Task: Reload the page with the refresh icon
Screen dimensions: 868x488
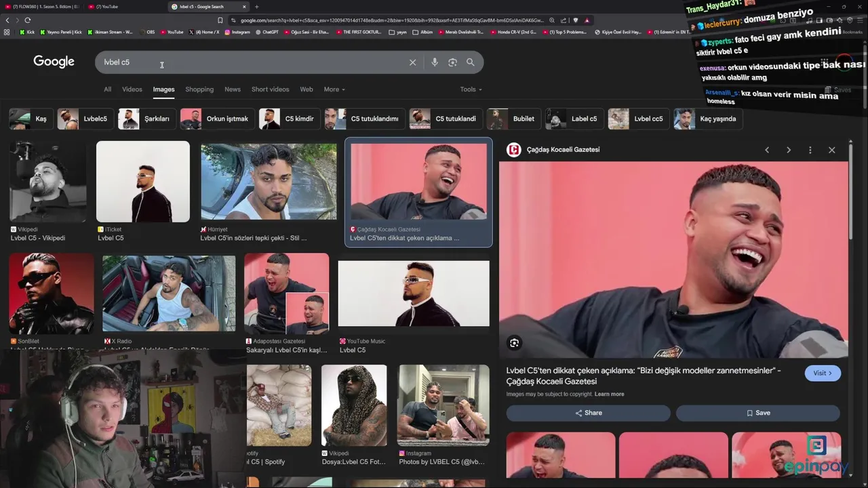Action: 27,20
